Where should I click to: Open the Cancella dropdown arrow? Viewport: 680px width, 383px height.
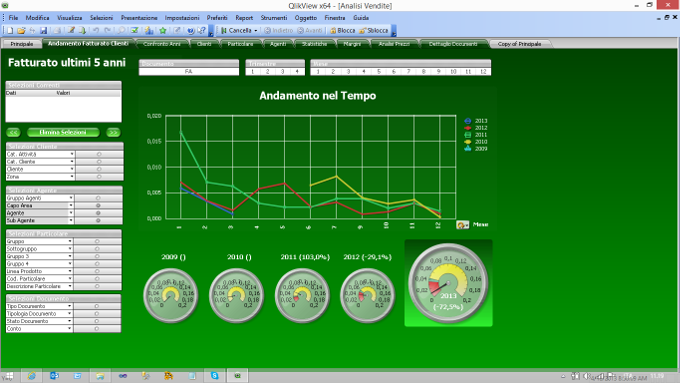point(256,30)
